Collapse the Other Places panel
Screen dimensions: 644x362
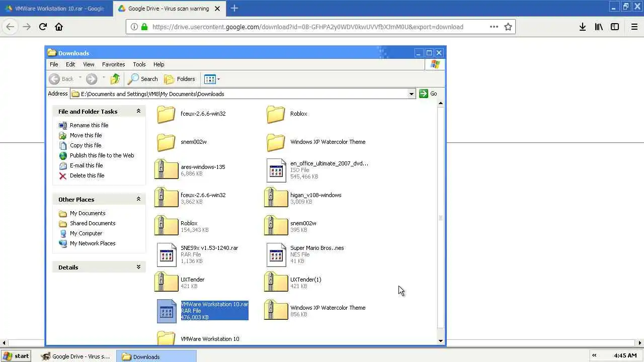pyautogui.click(x=138, y=199)
